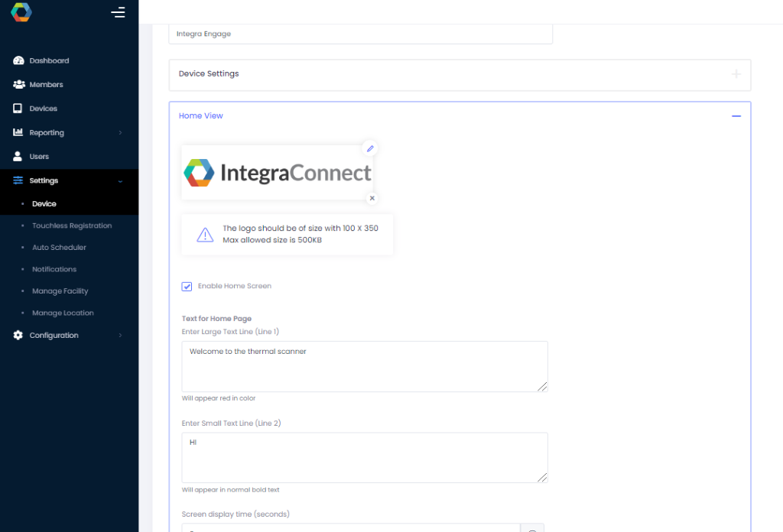Viewport: 783px width, 532px height.
Task: Toggle the Enable Home Screen checkbox
Action: tap(187, 286)
